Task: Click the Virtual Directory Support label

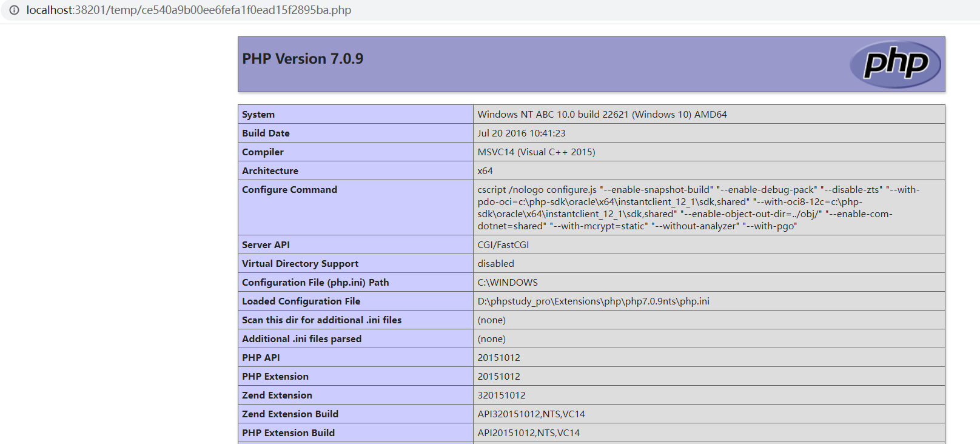Action: [300, 264]
